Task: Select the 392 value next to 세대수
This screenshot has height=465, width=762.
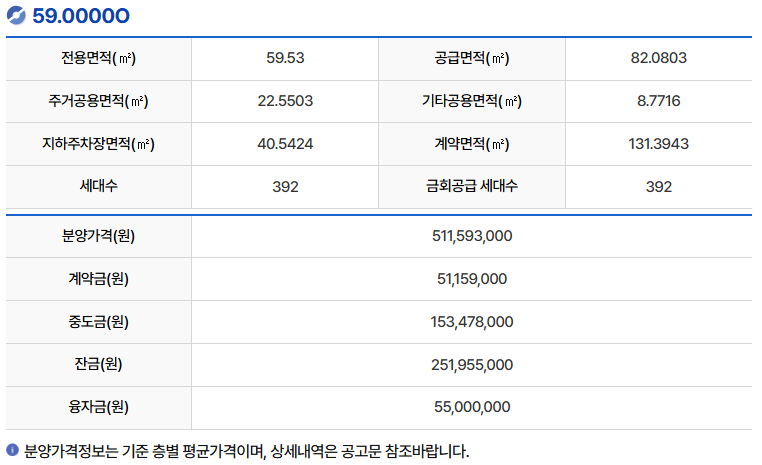Action: (285, 187)
